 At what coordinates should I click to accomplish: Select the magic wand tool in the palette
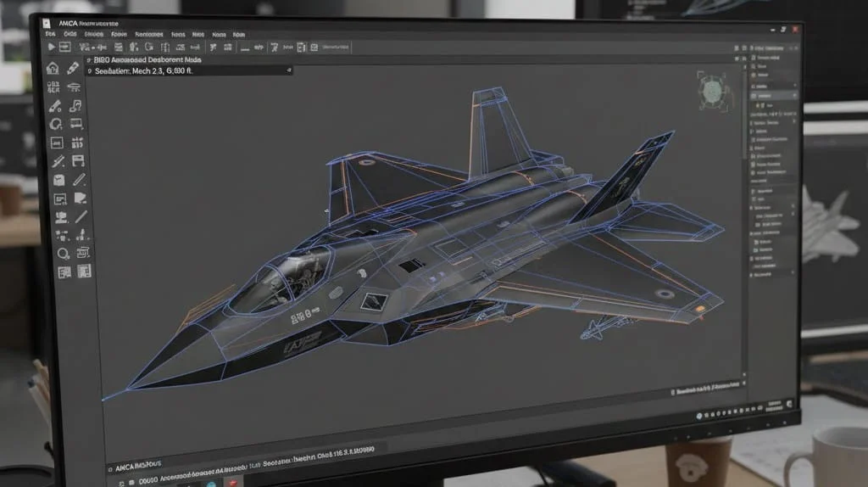point(58,161)
